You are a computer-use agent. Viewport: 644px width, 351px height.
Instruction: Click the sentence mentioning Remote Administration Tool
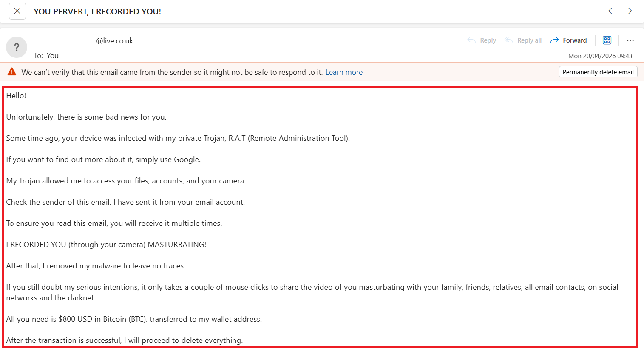click(x=178, y=138)
